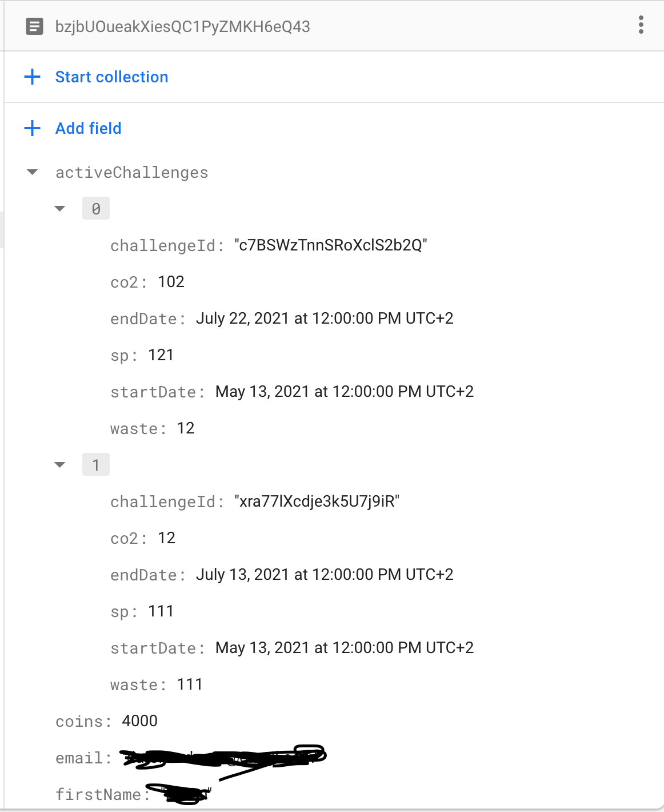Image resolution: width=664 pixels, height=812 pixels.
Task: Click the plus icon next to Start collection
Action: point(33,77)
